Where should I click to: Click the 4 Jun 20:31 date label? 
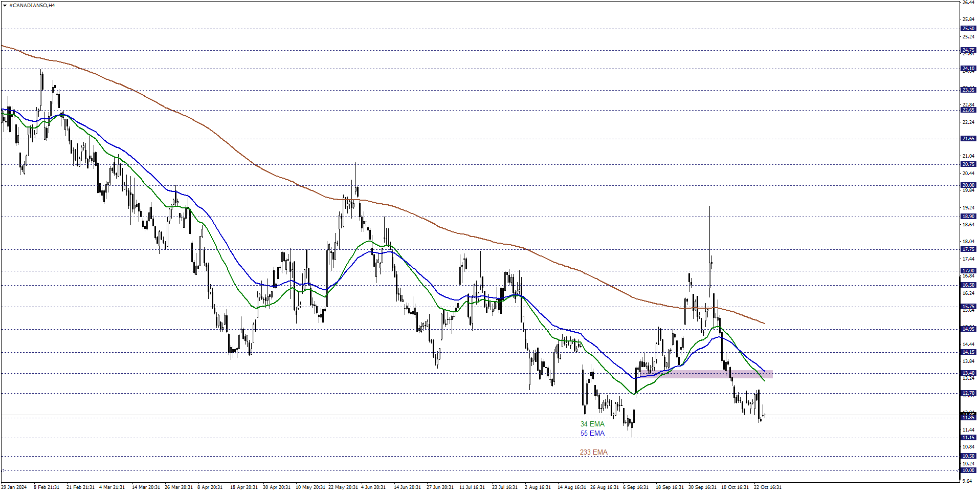point(373,487)
